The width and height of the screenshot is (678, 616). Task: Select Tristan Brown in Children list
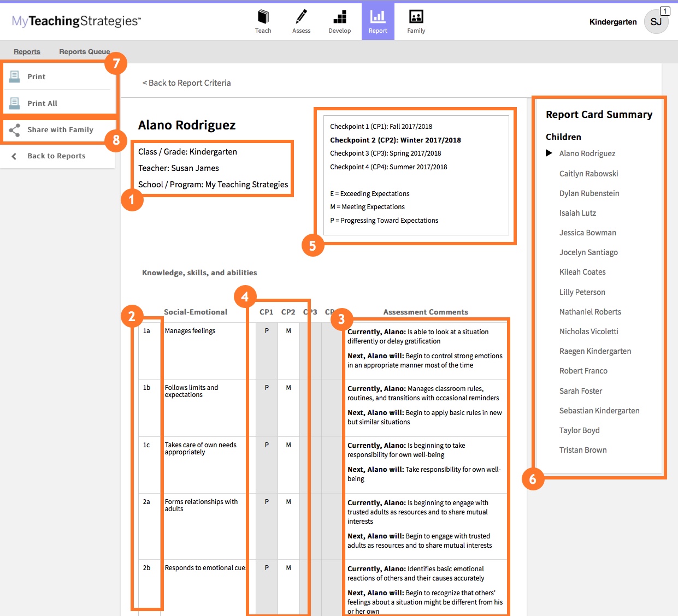click(x=583, y=450)
